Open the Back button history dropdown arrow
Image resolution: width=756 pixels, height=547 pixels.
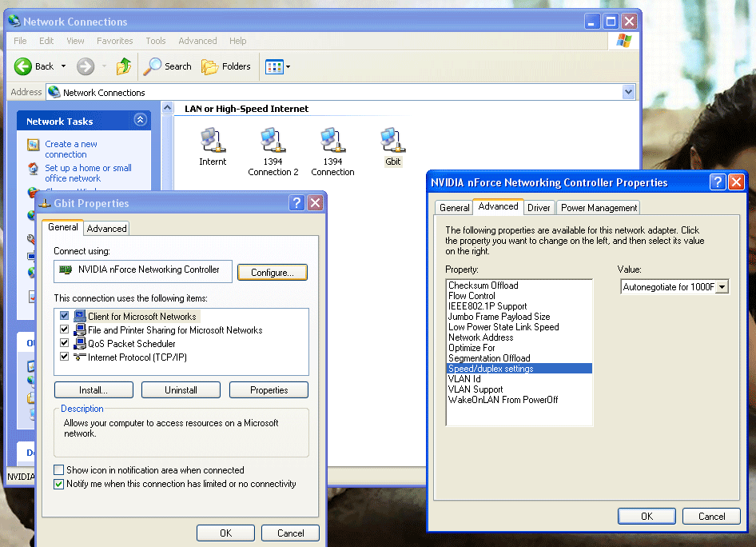tap(63, 66)
